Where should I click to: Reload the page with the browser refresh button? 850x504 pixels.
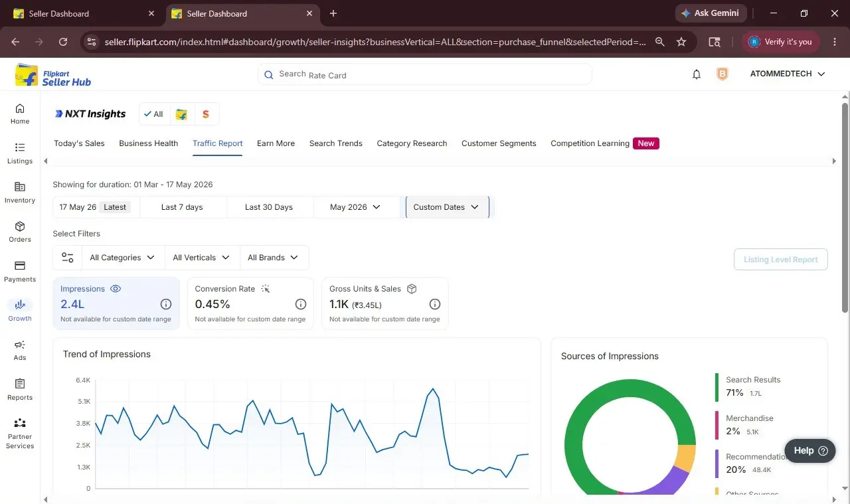(63, 42)
